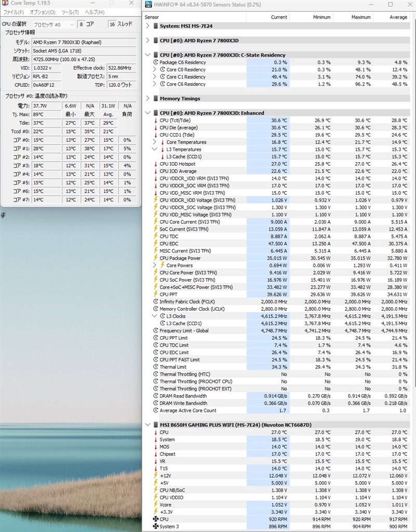This screenshot has height=532, width=416.
Task: Open the ファイル(F) menu in Core Temp
Action: (13, 12)
